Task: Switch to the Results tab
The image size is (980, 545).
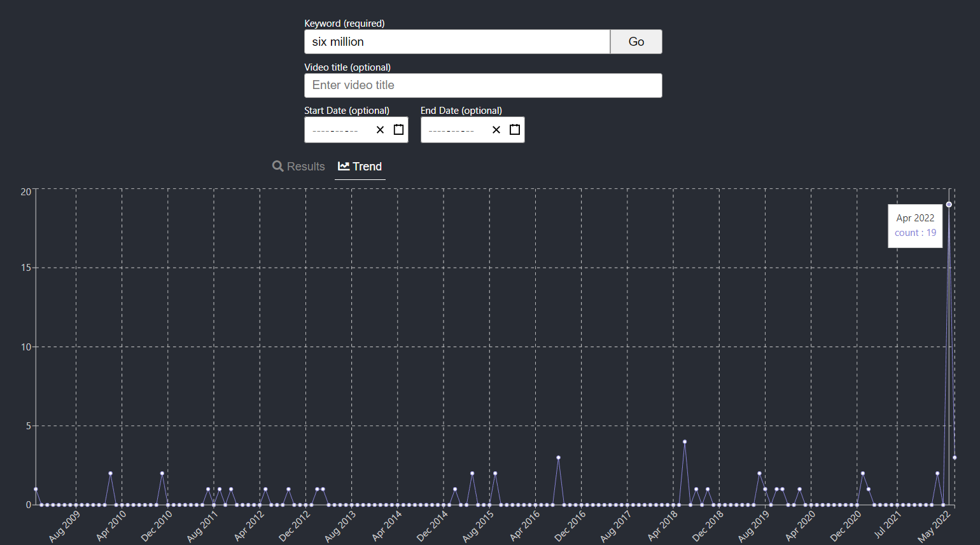Action: click(298, 167)
